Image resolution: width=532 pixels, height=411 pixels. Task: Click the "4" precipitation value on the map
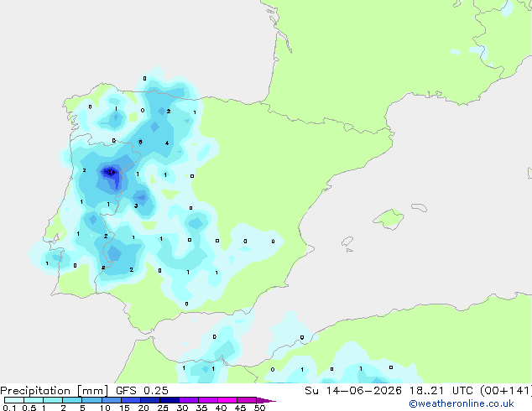[167, 143]
